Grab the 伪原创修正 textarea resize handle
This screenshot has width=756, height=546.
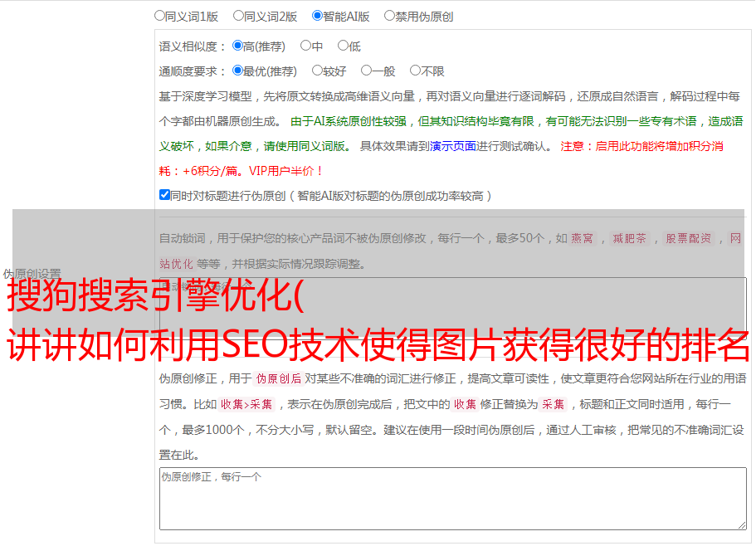[x=742, y=526]
